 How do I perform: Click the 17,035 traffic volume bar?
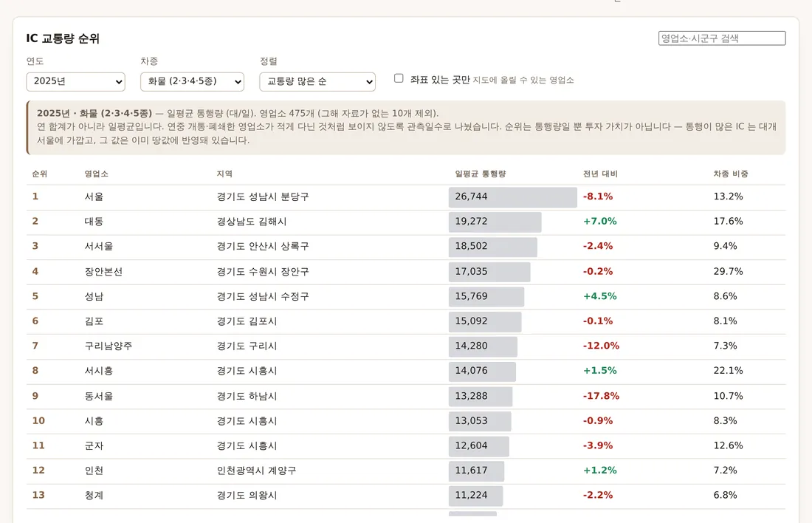coord(489,272)
